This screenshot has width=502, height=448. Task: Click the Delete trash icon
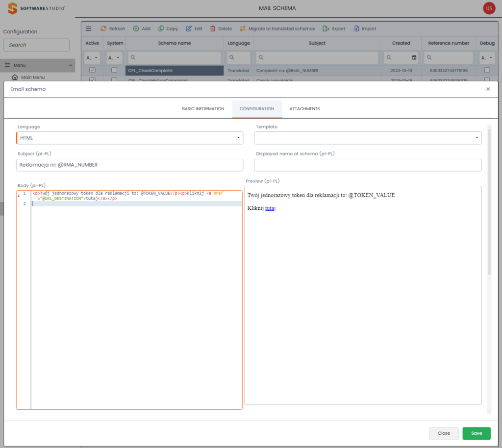213,29
